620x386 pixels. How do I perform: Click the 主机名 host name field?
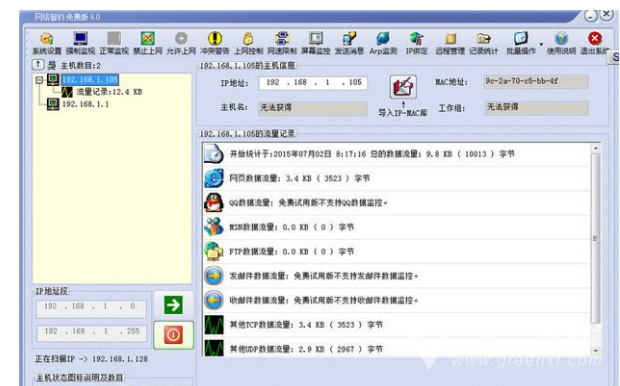pyautogui.click(x=312, y=108)
